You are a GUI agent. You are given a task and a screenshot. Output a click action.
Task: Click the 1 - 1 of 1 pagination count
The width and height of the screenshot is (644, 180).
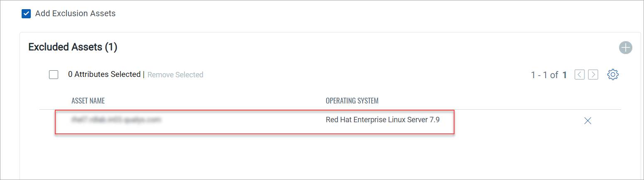(x=544, y=75)
